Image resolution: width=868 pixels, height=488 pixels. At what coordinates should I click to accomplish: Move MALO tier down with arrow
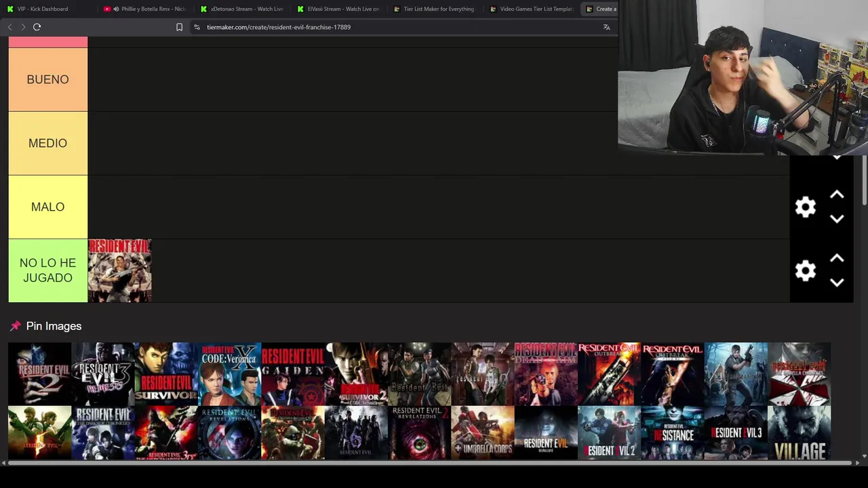click(x=837, y=219)
